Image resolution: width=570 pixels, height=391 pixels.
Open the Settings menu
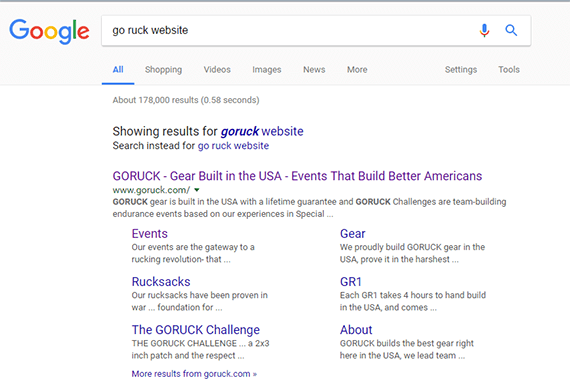coord(461,69)
